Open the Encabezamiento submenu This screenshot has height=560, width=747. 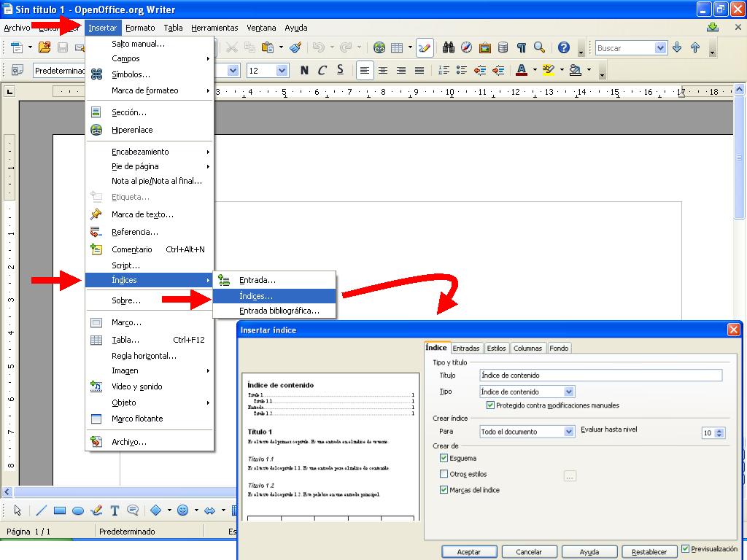click(x=150, y=152)
